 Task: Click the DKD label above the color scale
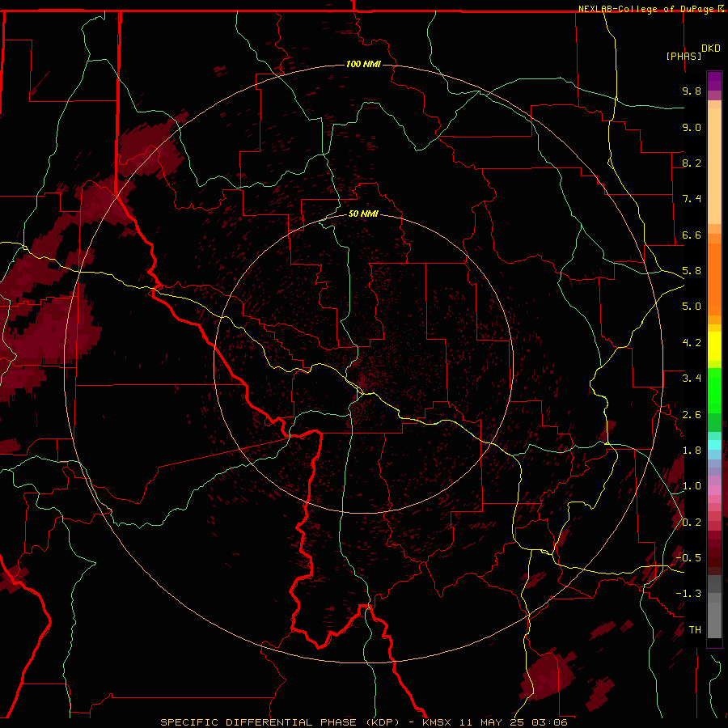[711, 49]
